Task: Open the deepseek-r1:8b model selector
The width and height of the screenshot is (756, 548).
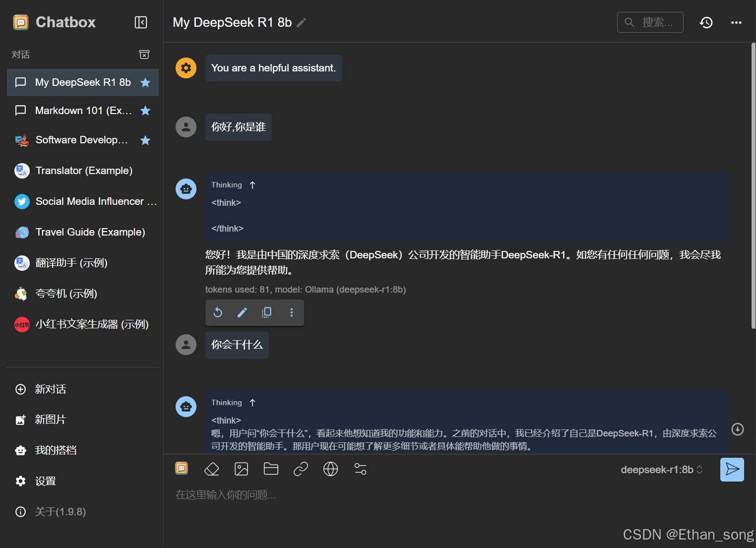Action: pos(662,470)
